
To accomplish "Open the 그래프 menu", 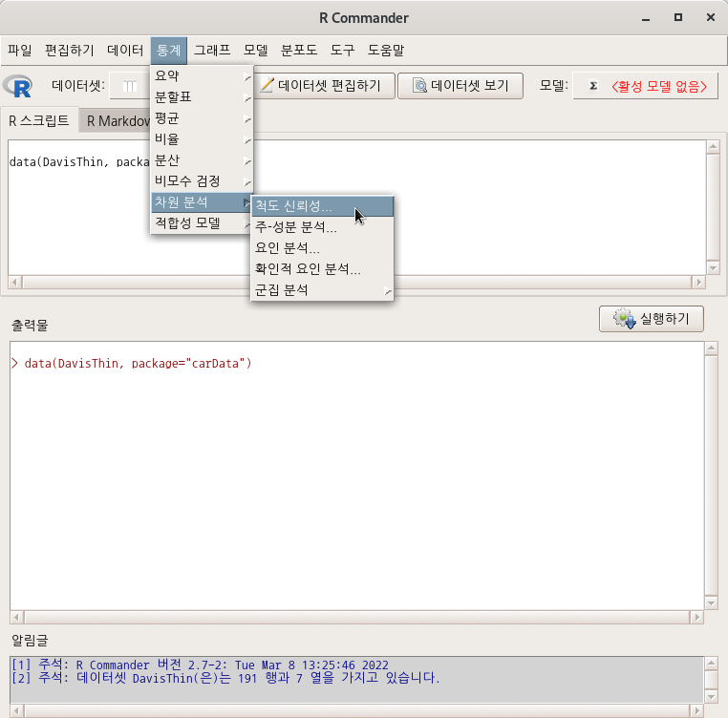I will pos(212,50).
